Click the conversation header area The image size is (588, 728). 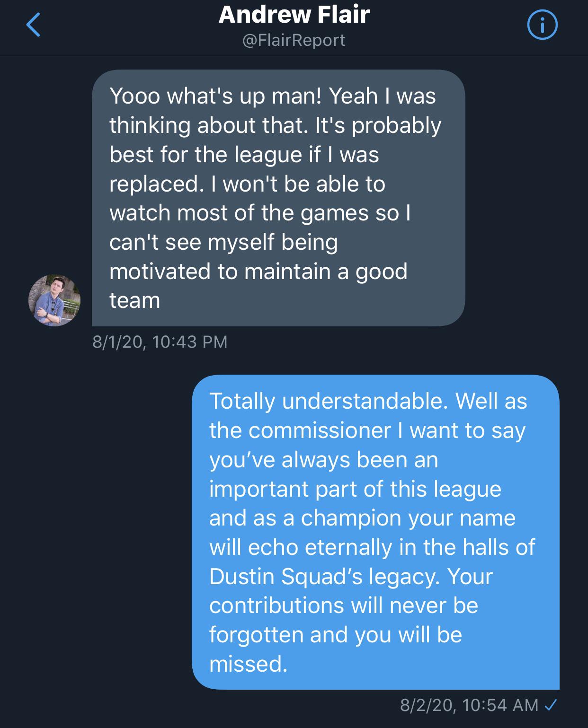coord(294,26)
